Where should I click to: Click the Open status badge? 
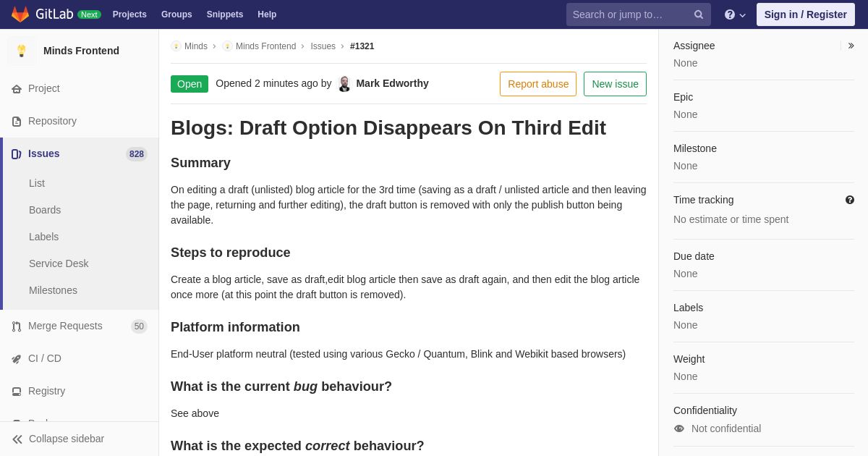coord(190,84)
